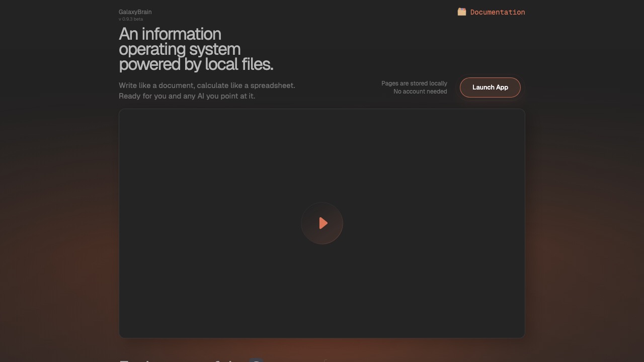This screenshot has height=362, width=644.
Task: Play the demo video
Action: (322, 223)
